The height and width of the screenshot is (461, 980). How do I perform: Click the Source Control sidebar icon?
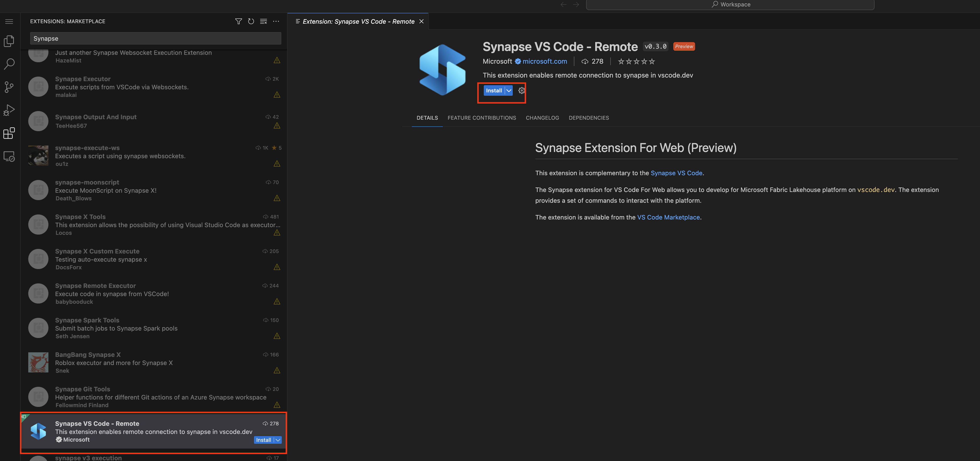click(9, 87)
